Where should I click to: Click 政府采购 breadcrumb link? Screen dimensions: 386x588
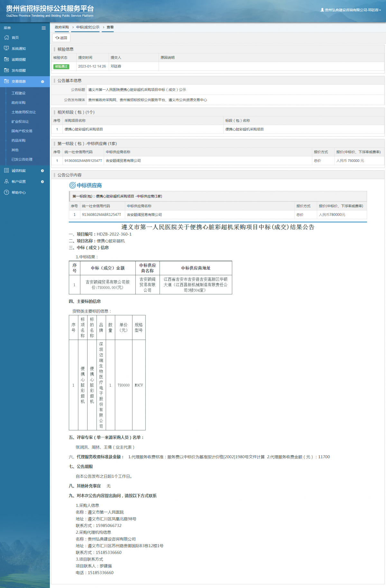(x=62, y=27)
